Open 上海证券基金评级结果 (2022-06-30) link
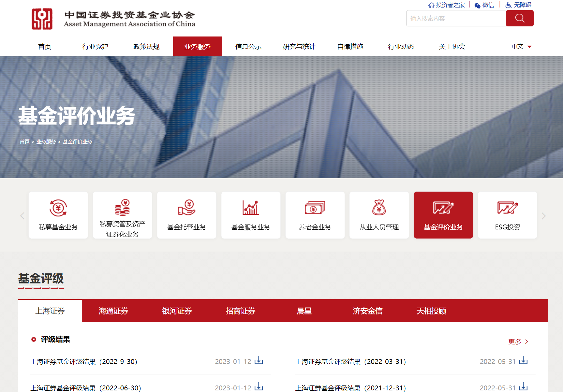The height and width of the screenshot is (392, 563). tap(86, 388)
